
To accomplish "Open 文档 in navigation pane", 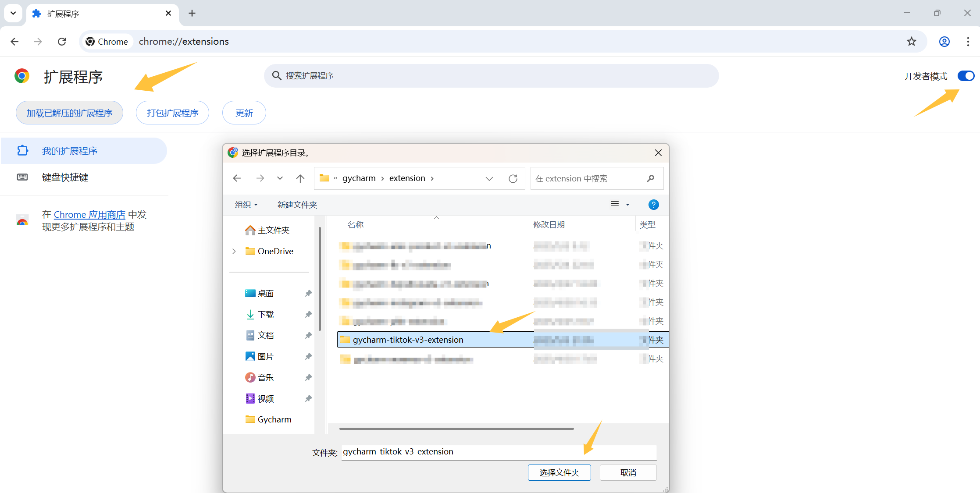I will (x=260, y=335).
